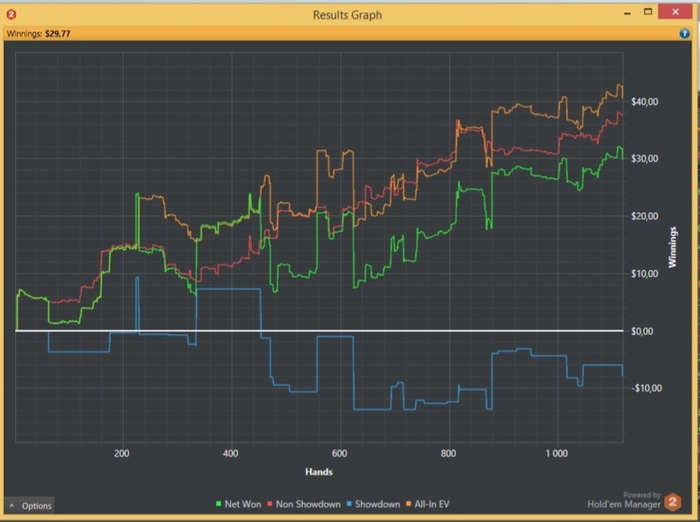The image size is (700, 522).
Task: Minimize the Results Graph window
Action: [627, 13]
